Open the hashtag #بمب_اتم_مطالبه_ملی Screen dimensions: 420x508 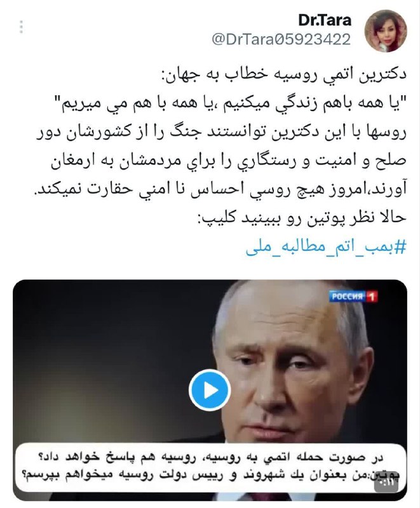point(326,248)
